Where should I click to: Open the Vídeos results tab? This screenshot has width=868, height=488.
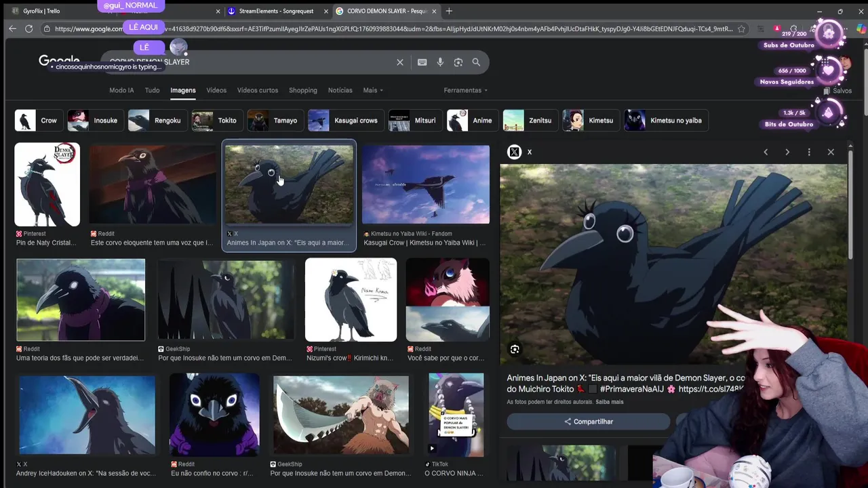click(216, 90)
